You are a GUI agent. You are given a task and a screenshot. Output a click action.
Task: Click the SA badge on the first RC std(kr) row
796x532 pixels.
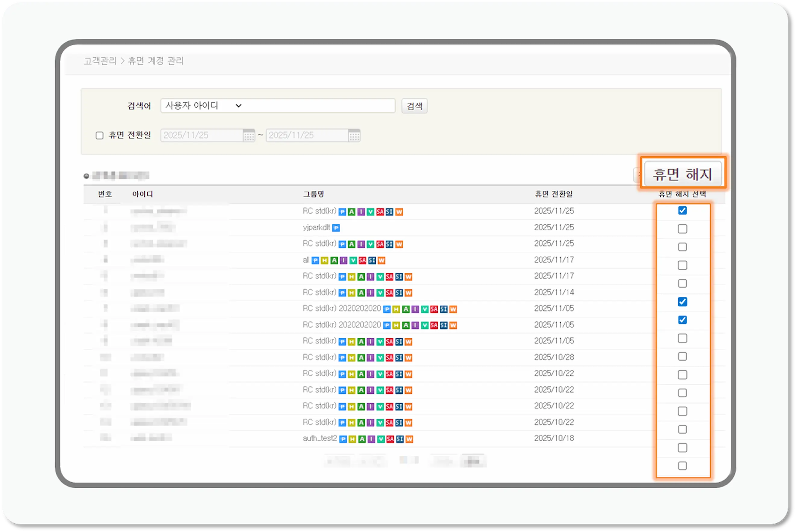380,211
